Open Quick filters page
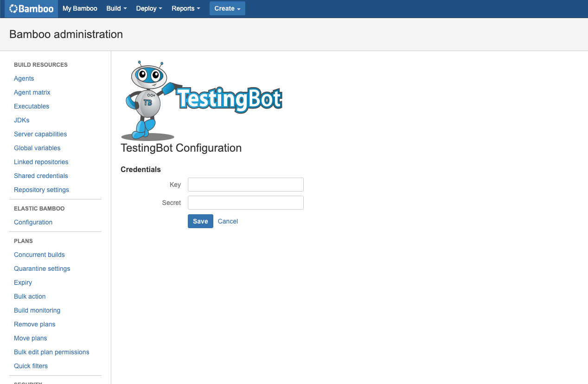 [x=31, y=366]
